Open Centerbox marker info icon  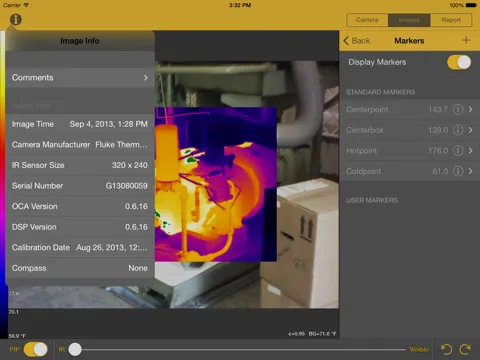tap(458, 130)
